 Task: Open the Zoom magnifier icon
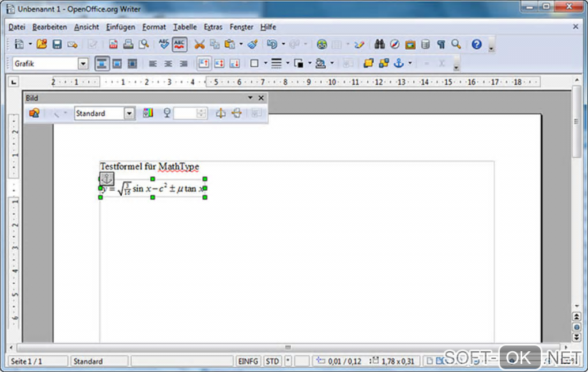(457, 44)
